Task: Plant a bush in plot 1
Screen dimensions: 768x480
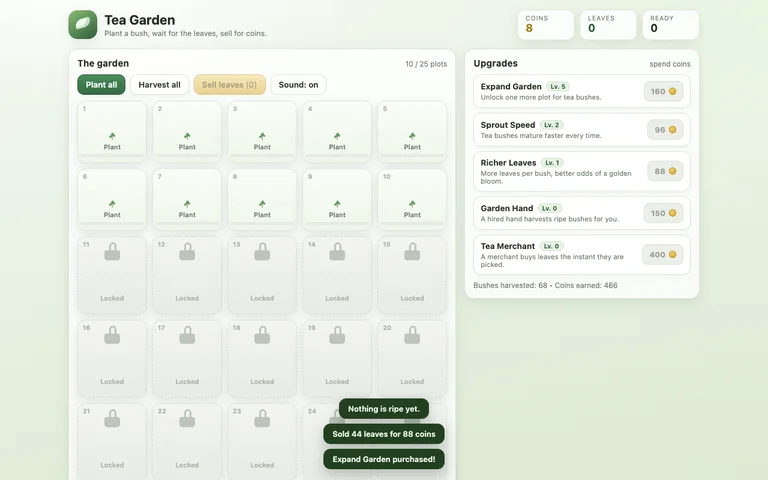Action: pyautogui.click(x=112, y=132)
